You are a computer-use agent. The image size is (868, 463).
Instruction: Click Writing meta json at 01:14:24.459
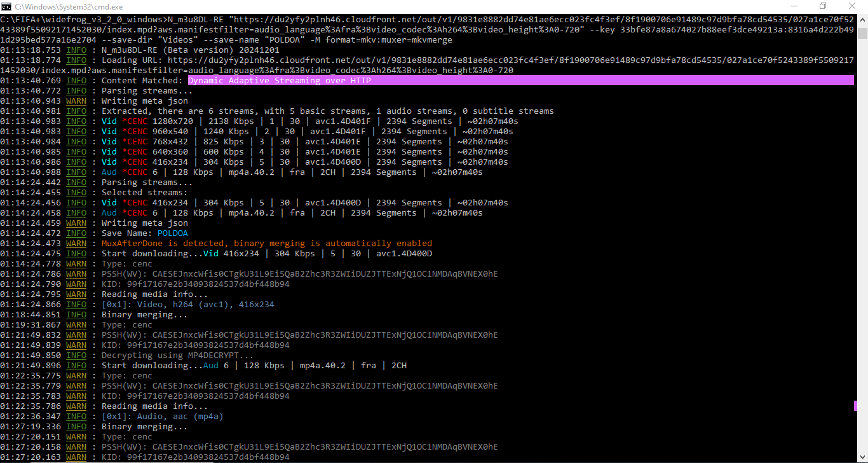[x=145, y=223]
